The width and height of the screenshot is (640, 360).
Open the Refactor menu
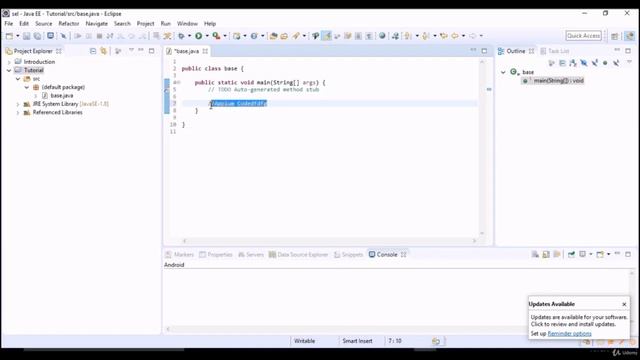[x=69, y=24]
